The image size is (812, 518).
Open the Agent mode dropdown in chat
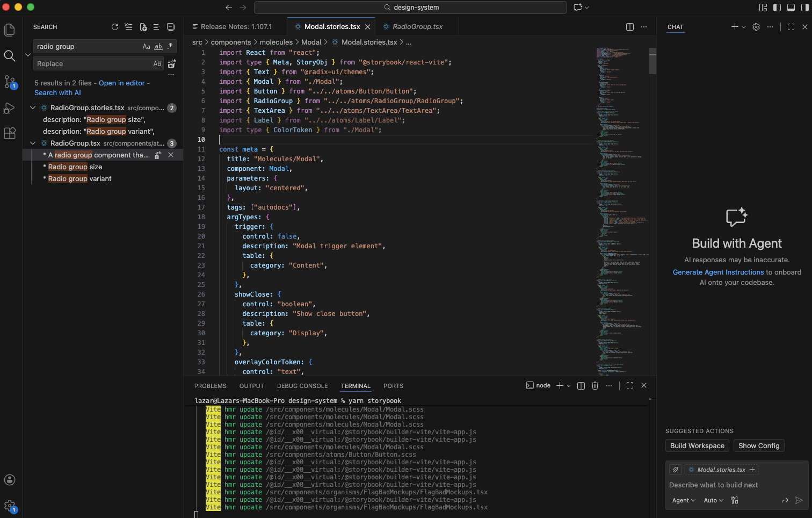click(684, 500)
